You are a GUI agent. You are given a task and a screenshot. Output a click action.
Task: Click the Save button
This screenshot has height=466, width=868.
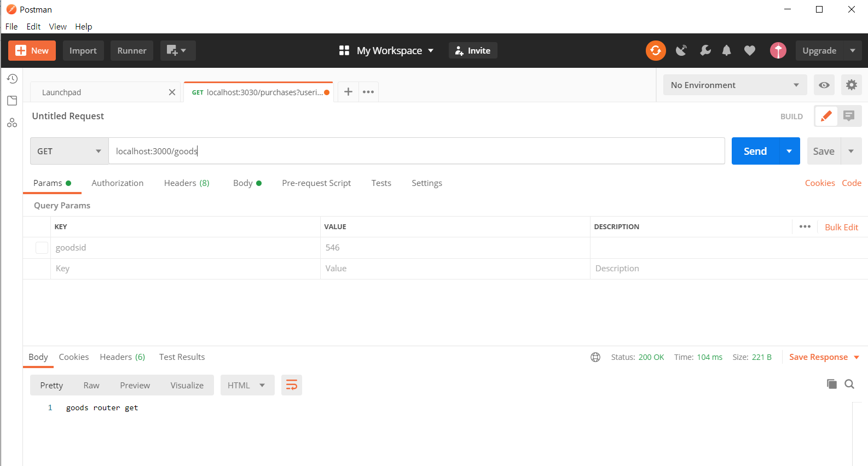824,151
